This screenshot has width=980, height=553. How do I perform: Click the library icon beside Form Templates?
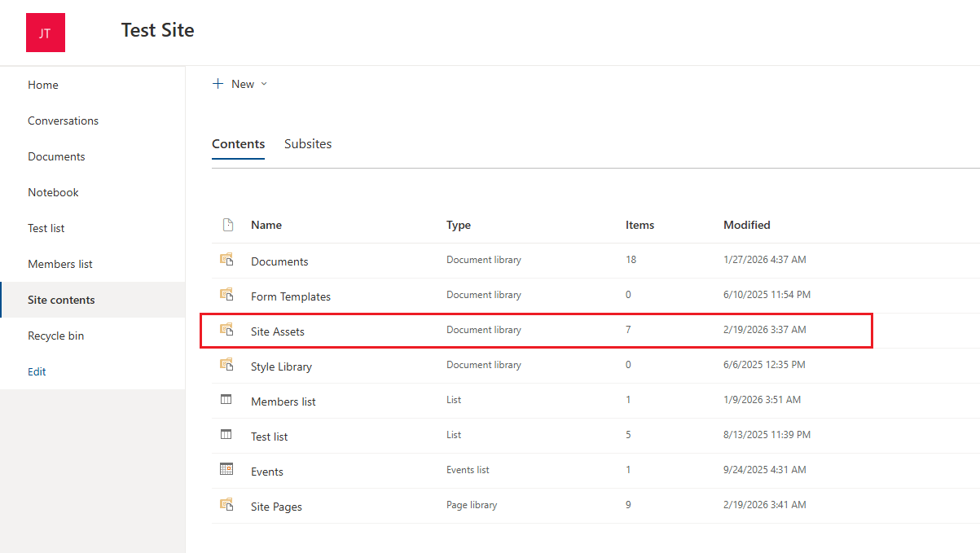click(226, 295)
